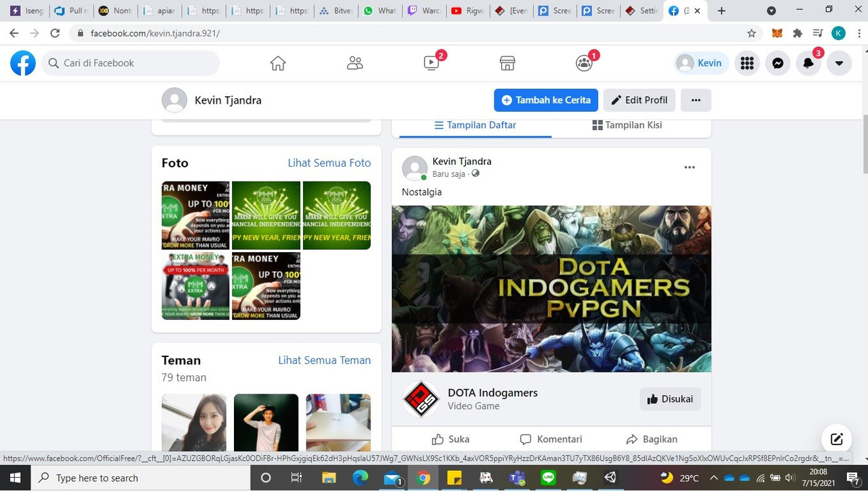Click the Bagikan share button
The image size is (868, 498).
coord(652,439)
